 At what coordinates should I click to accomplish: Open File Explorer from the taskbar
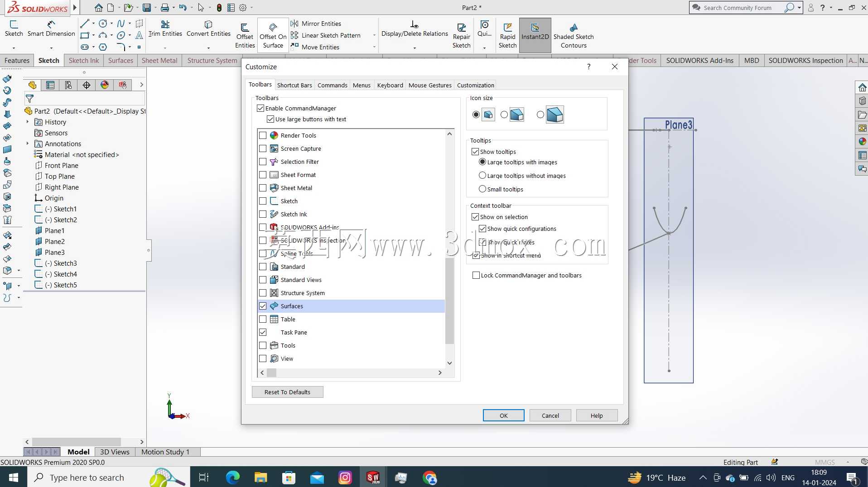[261, 477]
